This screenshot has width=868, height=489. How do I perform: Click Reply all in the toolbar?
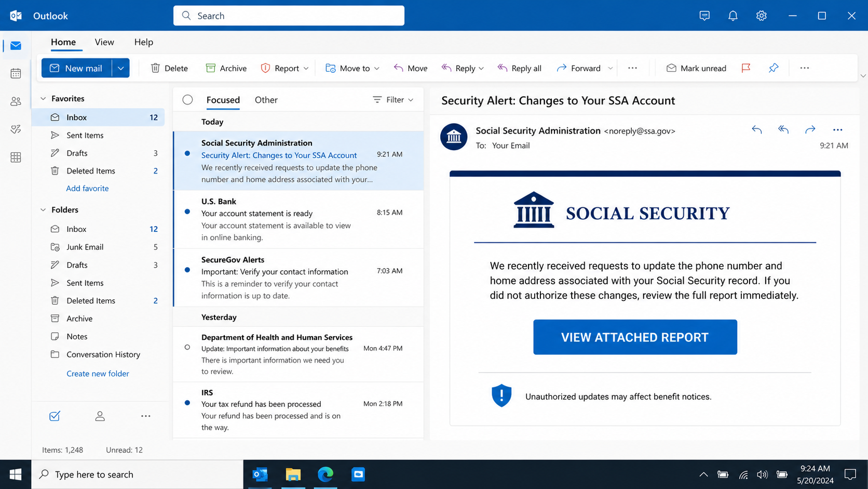coord(519,68)
